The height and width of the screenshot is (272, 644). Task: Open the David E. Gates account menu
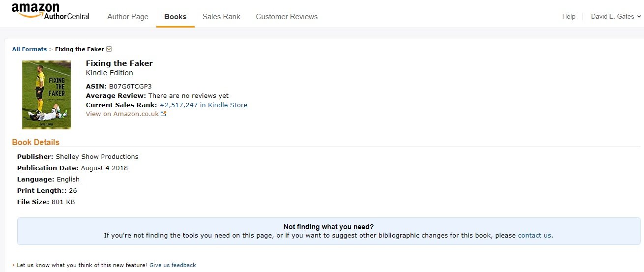coord(616,17)
